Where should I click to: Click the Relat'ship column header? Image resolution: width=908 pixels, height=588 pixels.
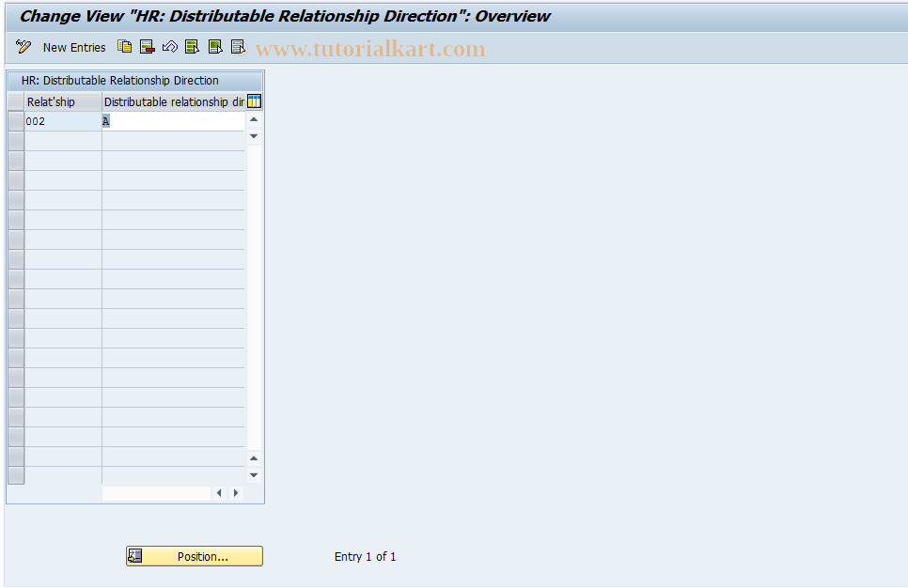coord(63,101)
